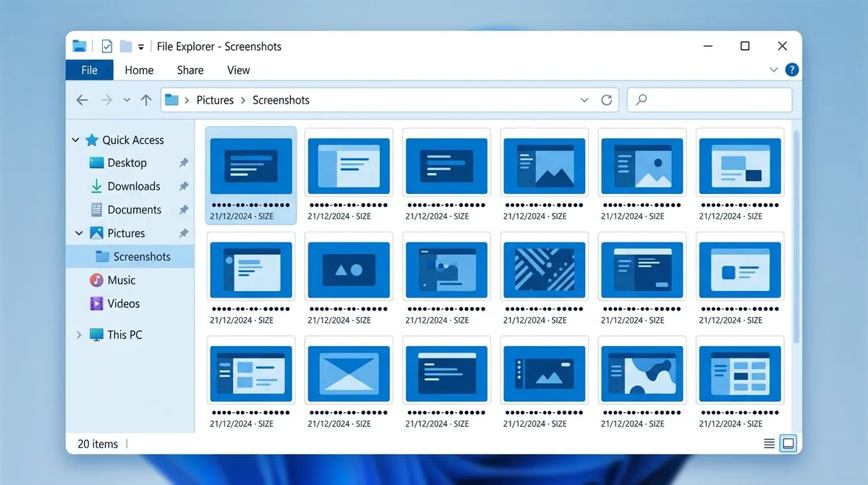Open the File tab
Viewport: 868px width, 485px height.
coord(90,70)
